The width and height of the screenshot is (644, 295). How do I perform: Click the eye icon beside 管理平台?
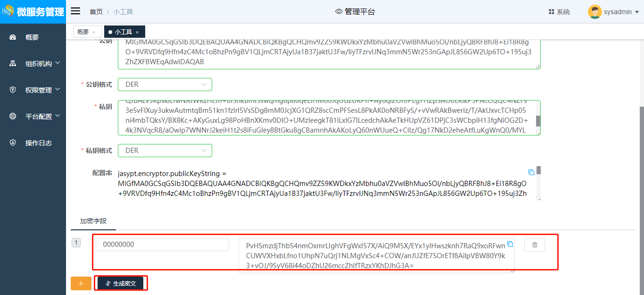coord(339,12)
